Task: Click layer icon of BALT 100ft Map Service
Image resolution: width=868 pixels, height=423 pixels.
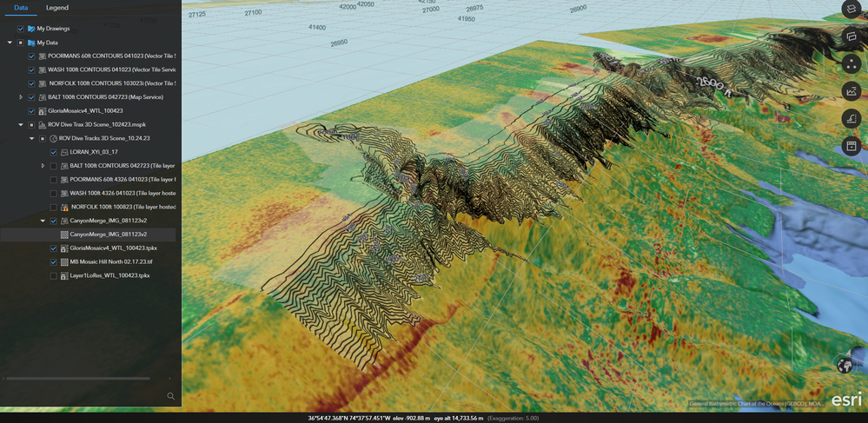Action: click(x=42, y=97)
